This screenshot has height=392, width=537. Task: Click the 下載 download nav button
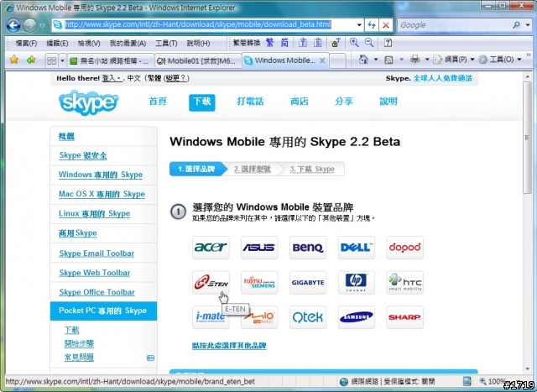click(202, 102)
